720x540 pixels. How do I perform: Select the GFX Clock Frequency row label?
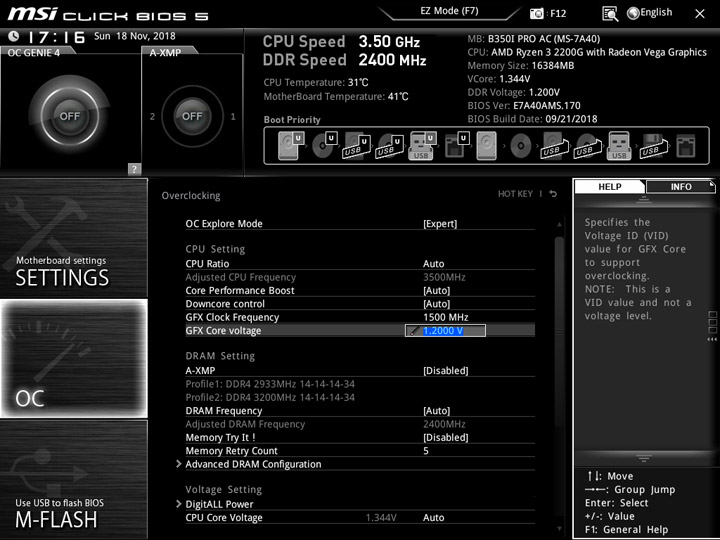point(232,317)
